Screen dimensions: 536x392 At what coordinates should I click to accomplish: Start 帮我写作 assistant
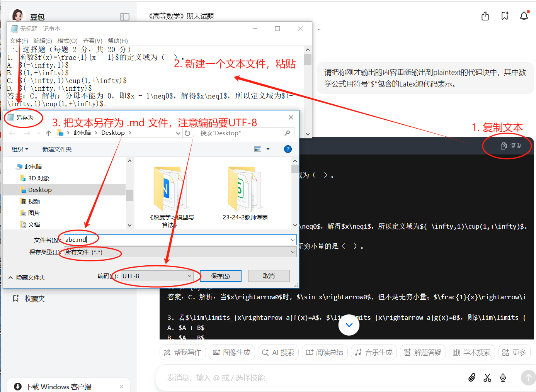coord(182,352)
